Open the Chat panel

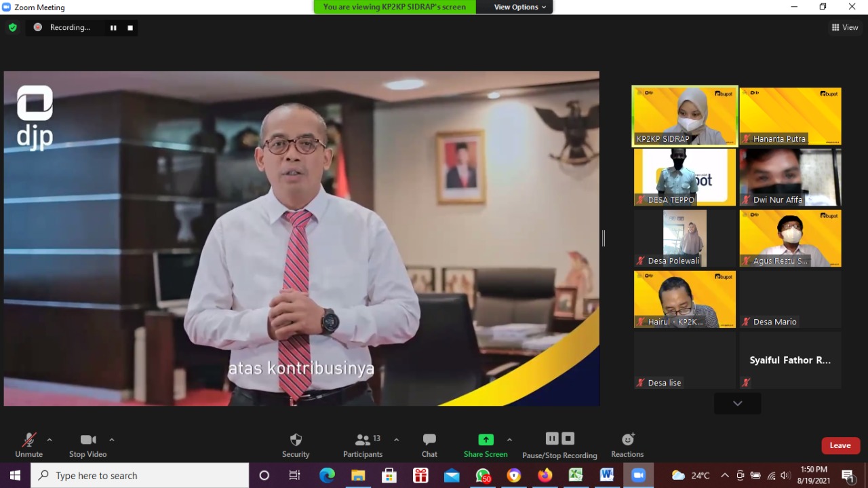pyautogui.click(x=429, y=440)
